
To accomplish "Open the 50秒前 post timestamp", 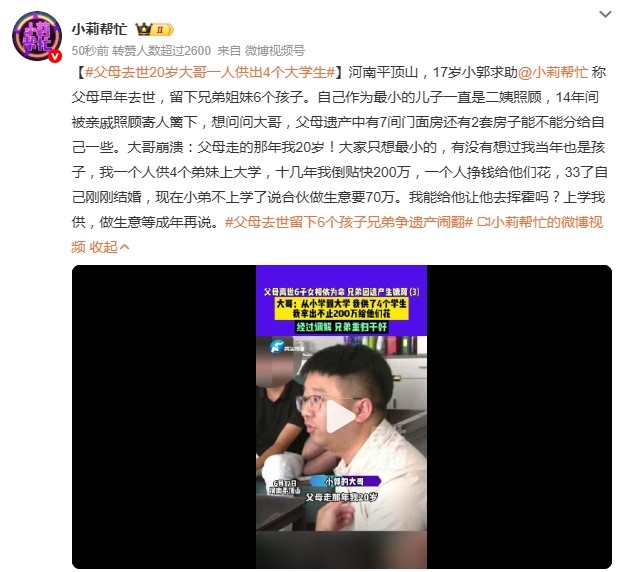I will coord(90,51).
